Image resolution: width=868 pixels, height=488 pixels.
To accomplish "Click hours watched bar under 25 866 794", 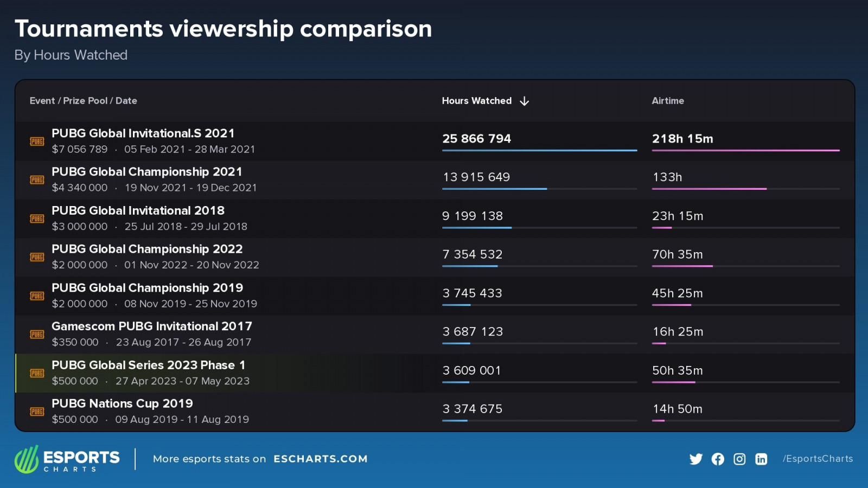I will pyautogui.click(x=540, y=150).
